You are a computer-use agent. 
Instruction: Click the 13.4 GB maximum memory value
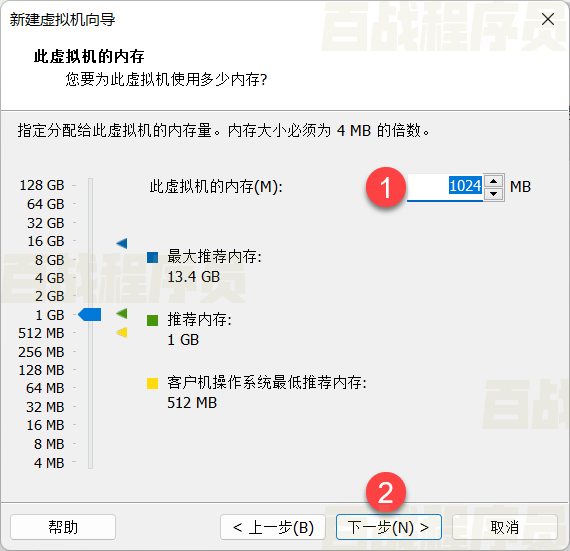click(x=193, y=277)
